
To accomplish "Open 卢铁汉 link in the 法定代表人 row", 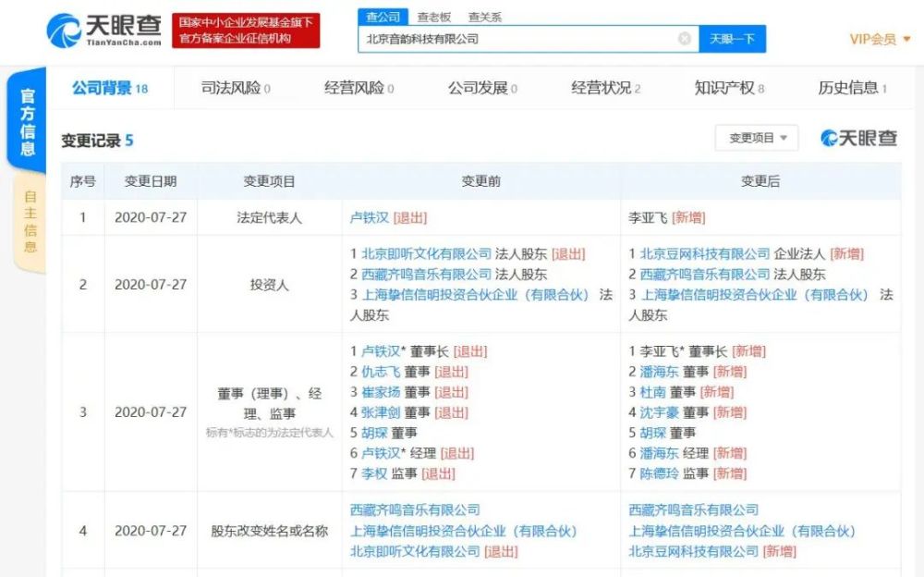I will coord(370,217).
